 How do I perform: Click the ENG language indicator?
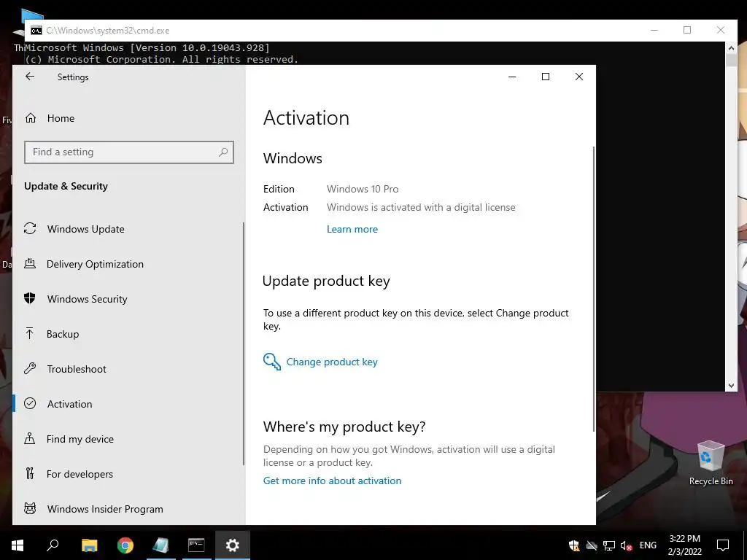click(x=648, y=545)
